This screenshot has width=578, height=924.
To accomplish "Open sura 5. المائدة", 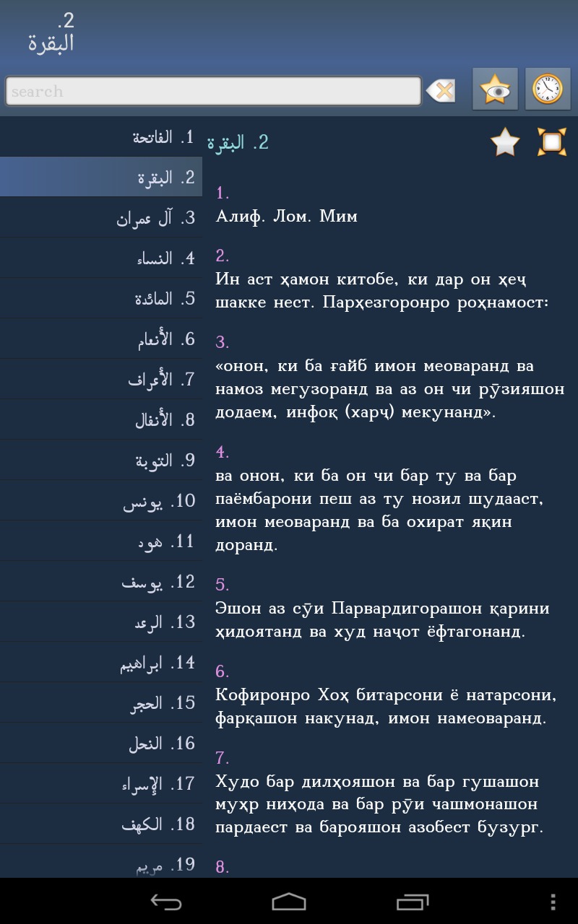I will (x=101, y=298).
